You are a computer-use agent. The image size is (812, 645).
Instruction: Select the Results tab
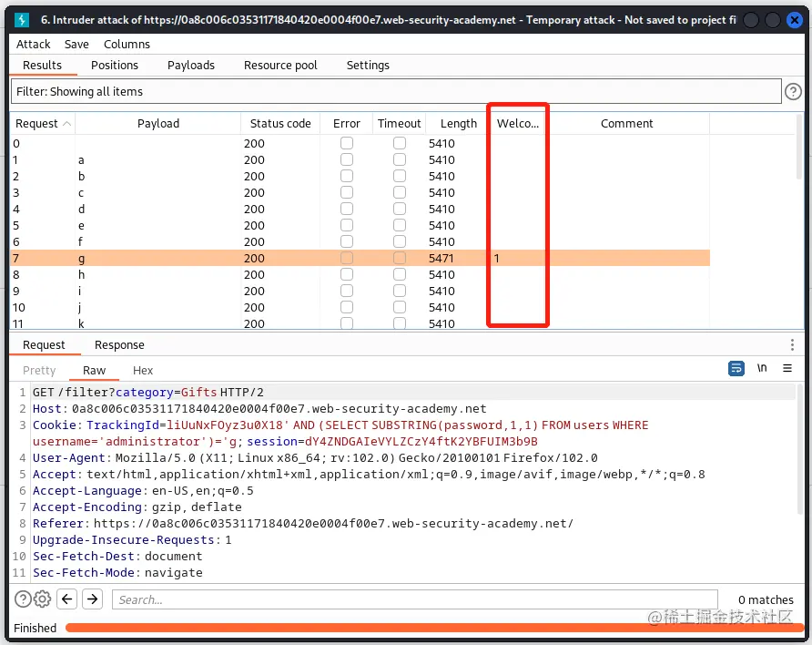[x=42, y=66]
